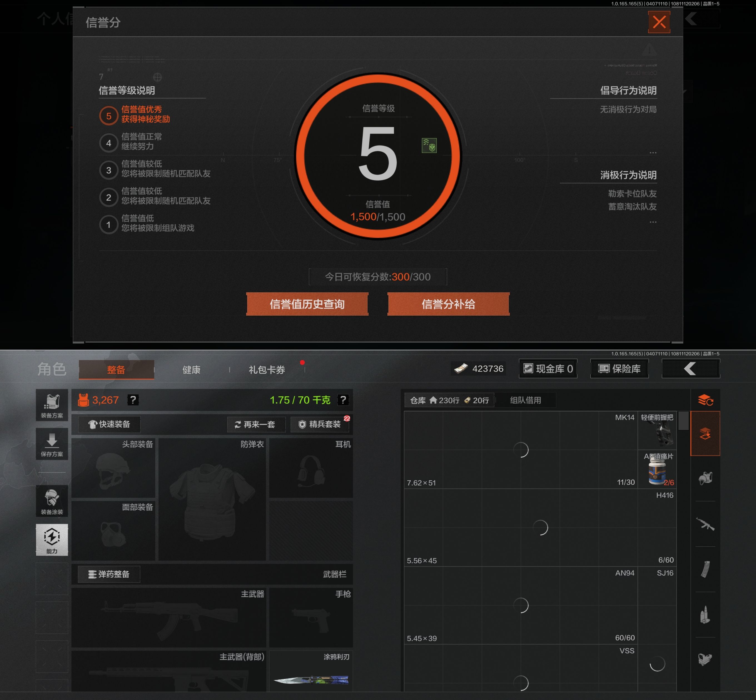The image size is (756, 700).
Task: Filter warehouse by magazine icon
Action: (x=705, y=569)
